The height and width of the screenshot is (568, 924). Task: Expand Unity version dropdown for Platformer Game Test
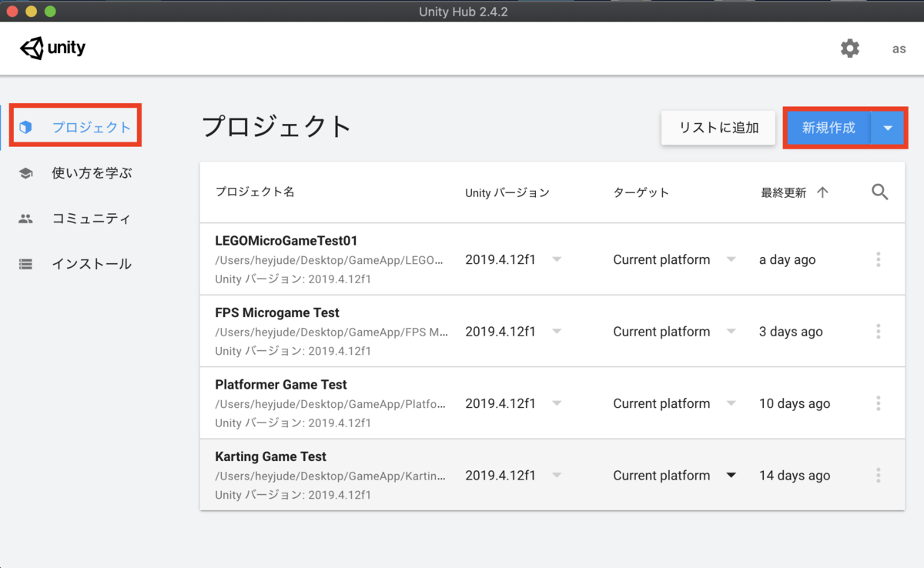557,403
